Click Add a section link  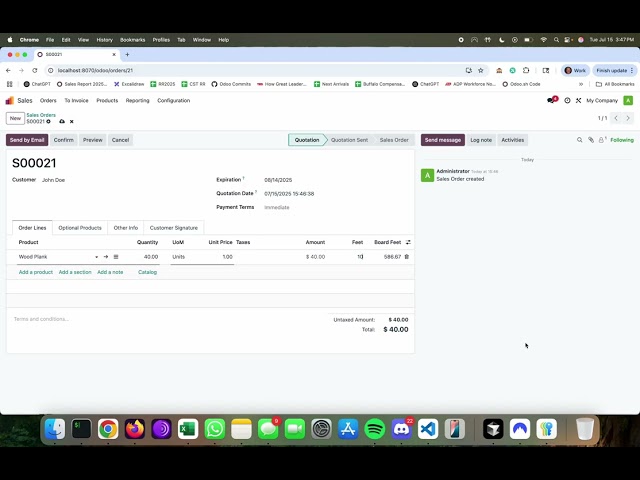[x=75, y=272]
